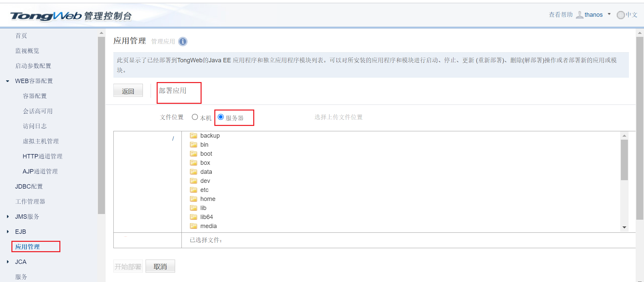Open 服务 in the sidebar
This screenshot has height=282, width=644.
coord(21,277)
